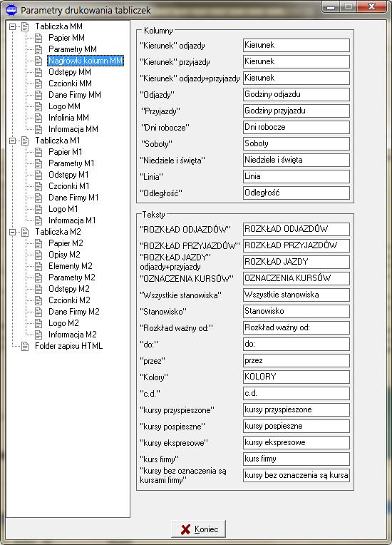Edit the kursy przyspieszone text field
The height and width of the screenshot is (545, 392).
[296, 409]
